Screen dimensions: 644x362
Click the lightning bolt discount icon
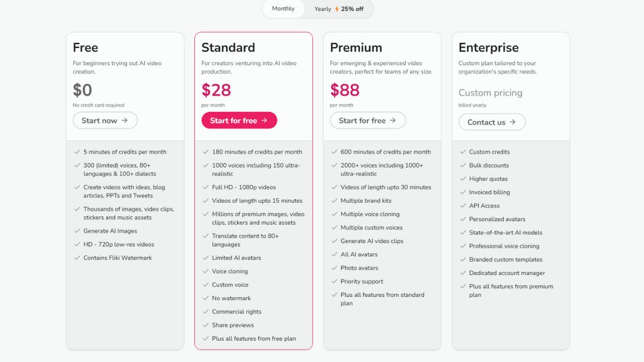pos(336,9)
